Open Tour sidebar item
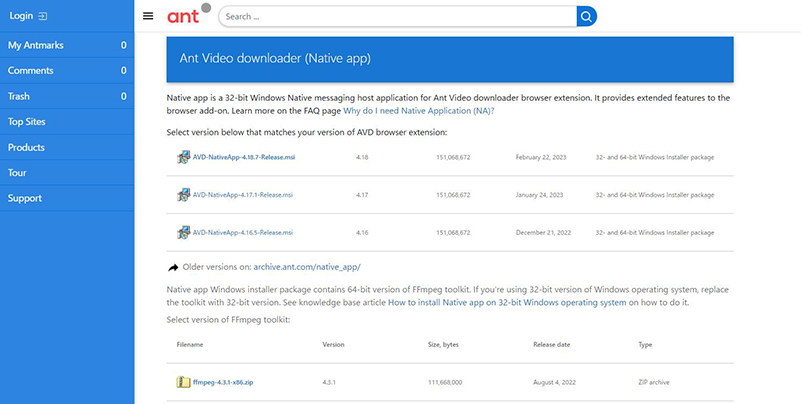801x404 pixels. [67, 173]
